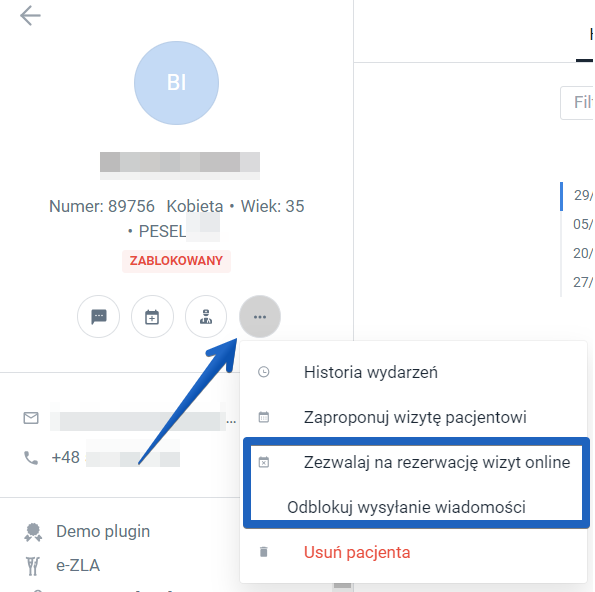Click the clock icon beside Historia wydarzeń
Screen dimensions: 595x592
click(264, 372)
